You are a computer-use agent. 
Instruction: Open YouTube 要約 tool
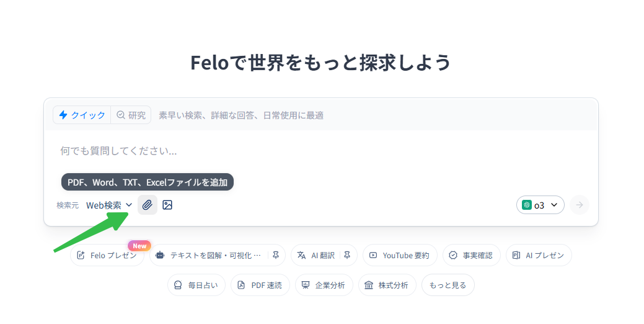(400, 255)
